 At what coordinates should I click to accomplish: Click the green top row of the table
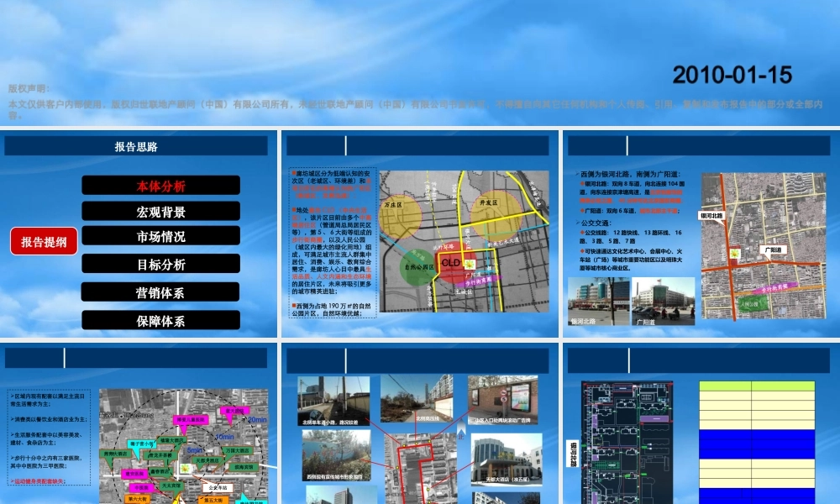coord(756,386)
